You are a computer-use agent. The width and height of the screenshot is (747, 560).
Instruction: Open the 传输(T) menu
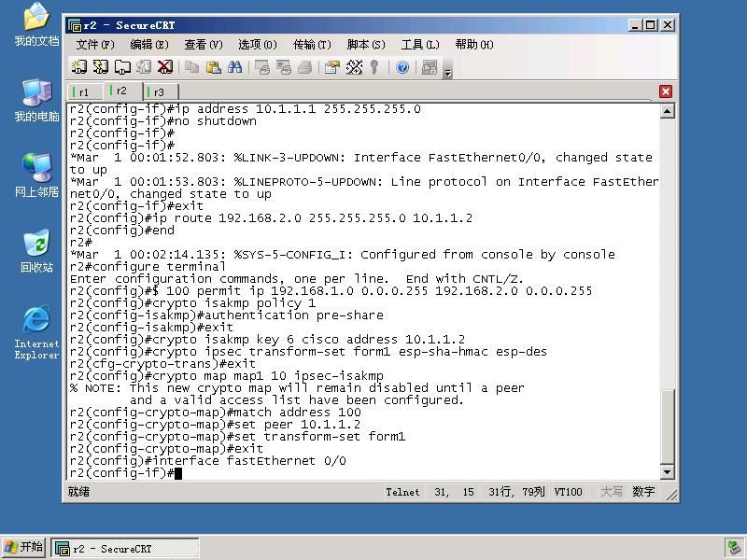pos(312,45)
